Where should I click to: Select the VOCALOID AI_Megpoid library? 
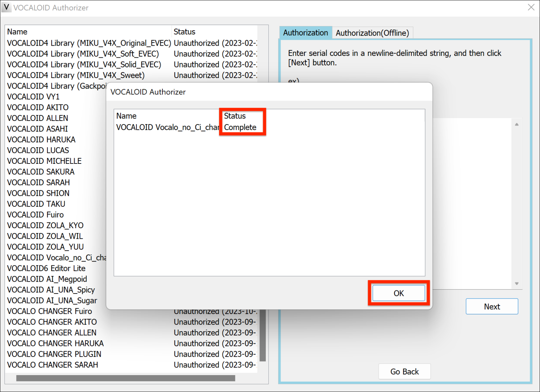coord(47,279)
